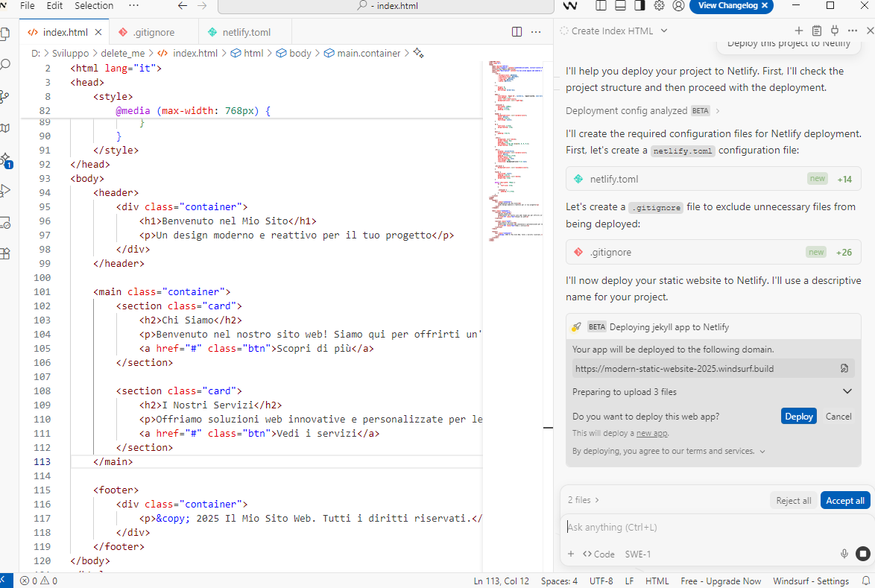875x588 pixels.
Task: Open the Edit menu
Action: coord(54,6)
